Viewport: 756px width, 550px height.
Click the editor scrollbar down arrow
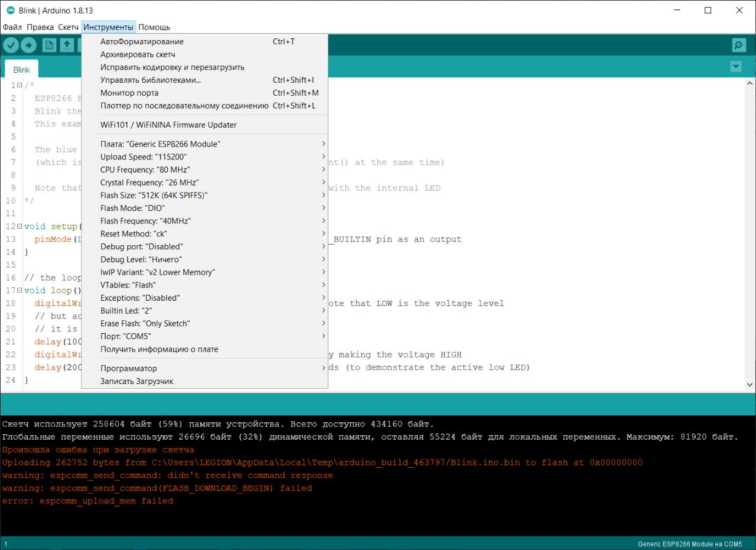click(751, 385)
